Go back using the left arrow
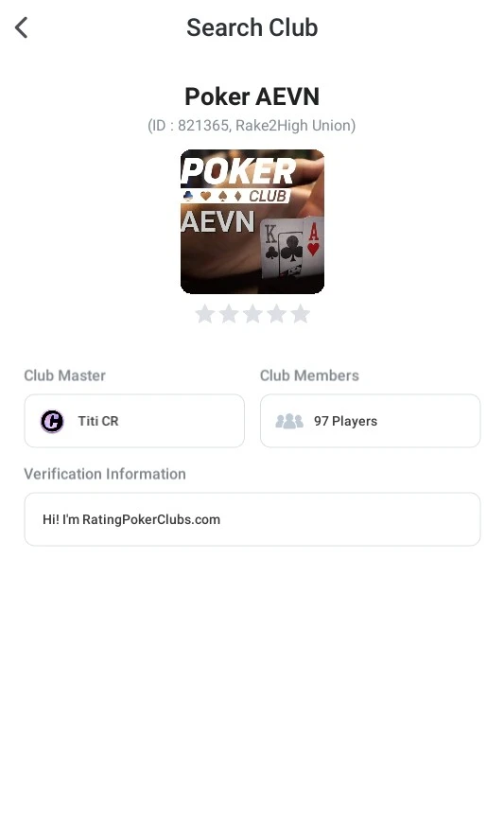Viewport: 504px width, 820px height. point(21,27)
